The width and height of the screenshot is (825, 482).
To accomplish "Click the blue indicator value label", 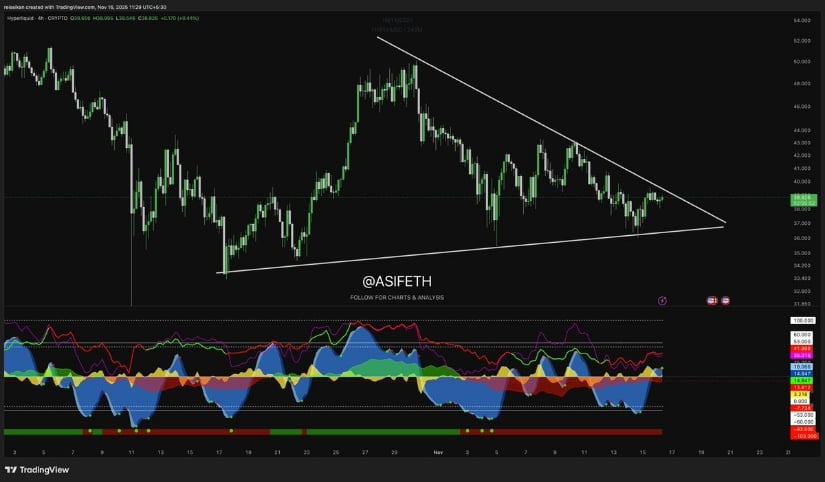I will pos(800,366).
